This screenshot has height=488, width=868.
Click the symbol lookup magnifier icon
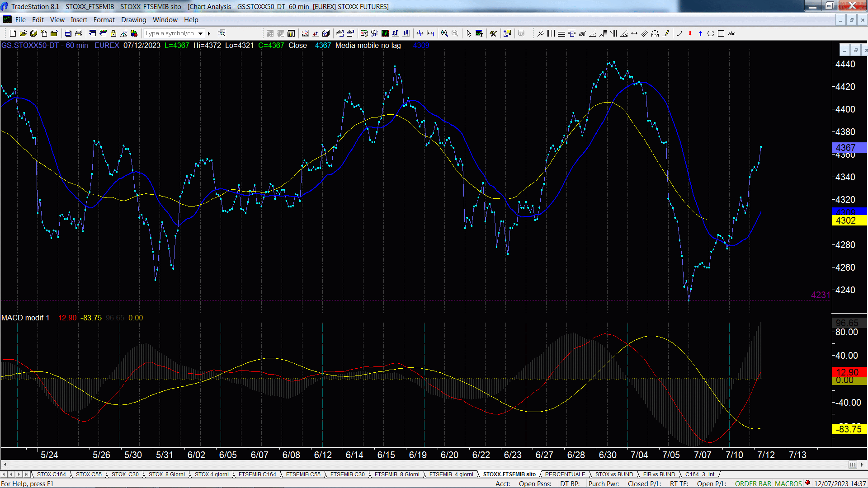pos(222,33)
